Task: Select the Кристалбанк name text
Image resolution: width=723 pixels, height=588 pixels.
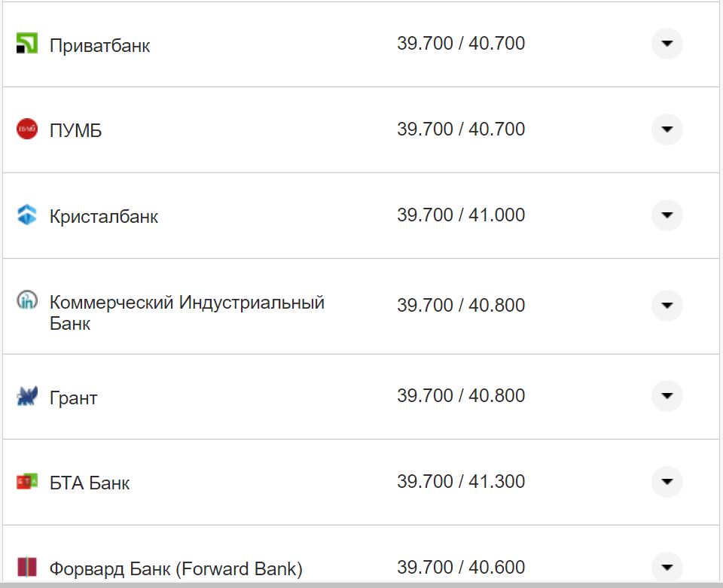Action: tap(104, 217)
